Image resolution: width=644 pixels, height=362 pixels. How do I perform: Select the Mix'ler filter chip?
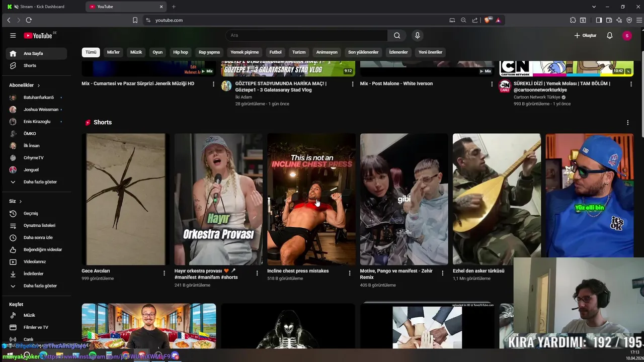click(x=113, y=52)
